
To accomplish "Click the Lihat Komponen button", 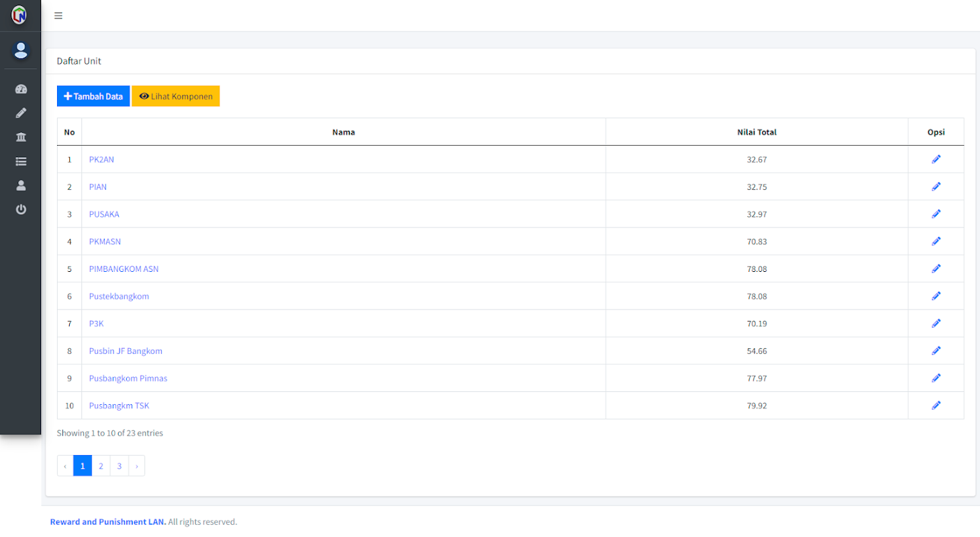I will 176,96.
